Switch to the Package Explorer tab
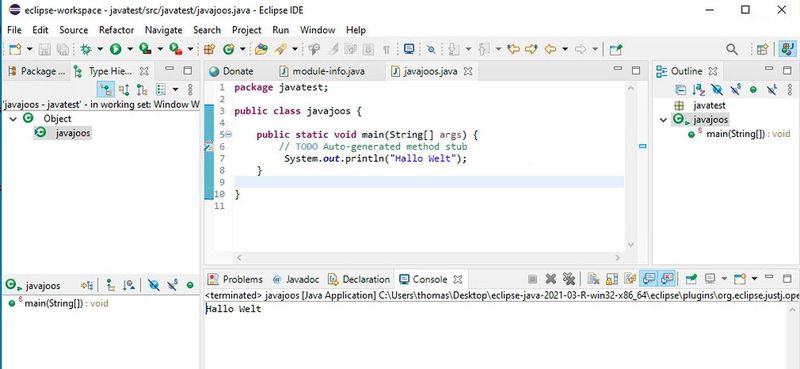The image size is (800, 369). point(36,71)
